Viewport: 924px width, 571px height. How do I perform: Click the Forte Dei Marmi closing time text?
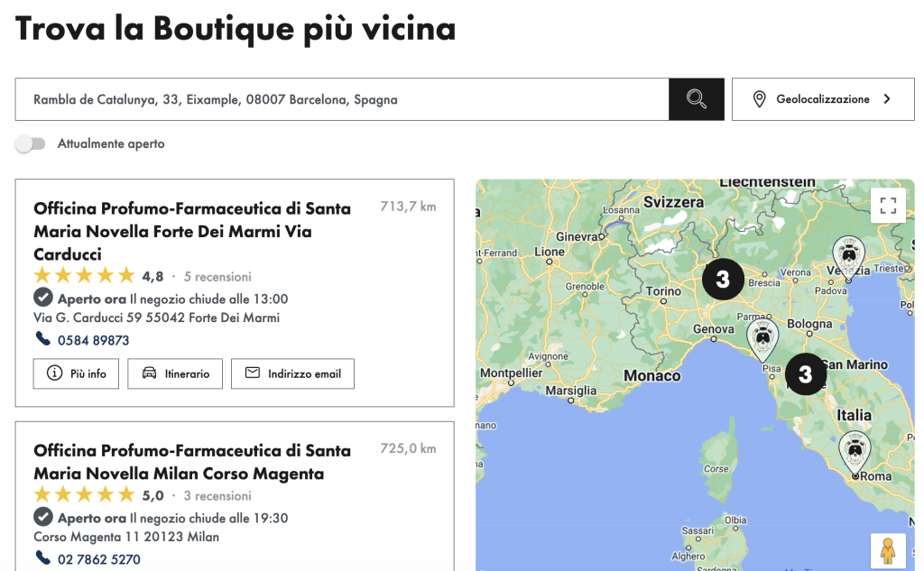(x=208, y=299)
